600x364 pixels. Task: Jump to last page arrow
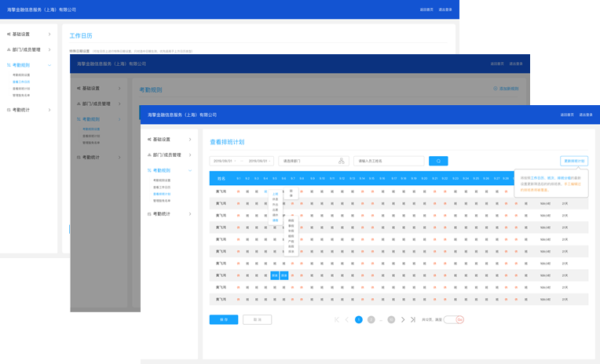tap(413, 319)
